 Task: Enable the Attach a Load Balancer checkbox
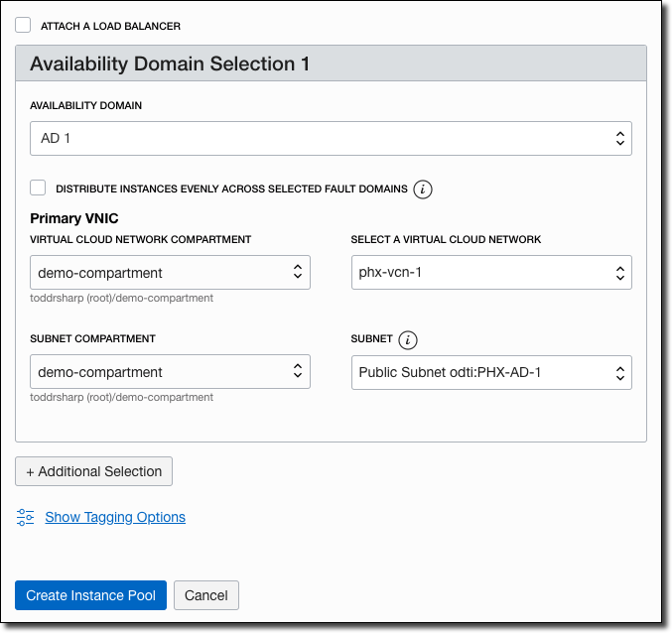(x=23, y=26)
